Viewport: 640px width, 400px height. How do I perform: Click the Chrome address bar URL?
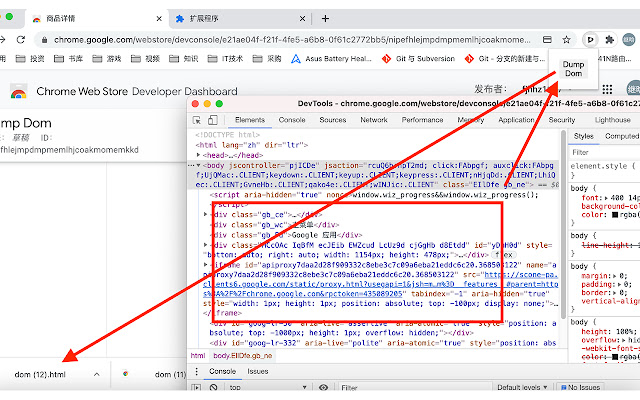(x=292, y=40)
